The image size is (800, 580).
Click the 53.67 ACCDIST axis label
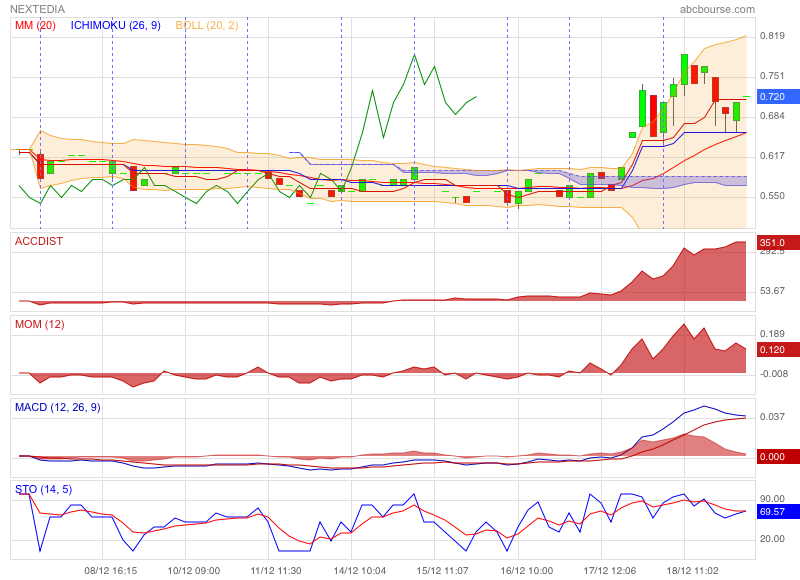[772, 291]
